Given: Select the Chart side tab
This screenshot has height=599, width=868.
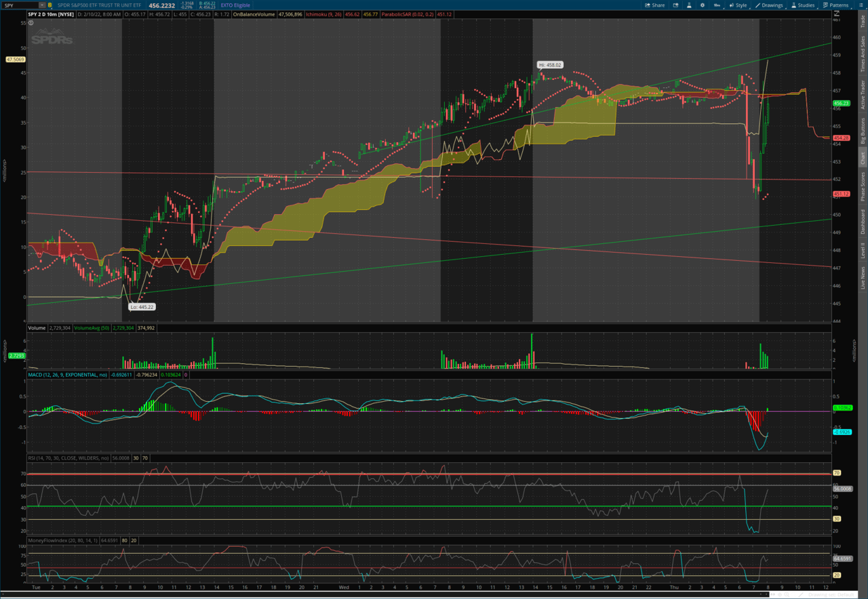Looking at the screenshot, I should point(863,158).
